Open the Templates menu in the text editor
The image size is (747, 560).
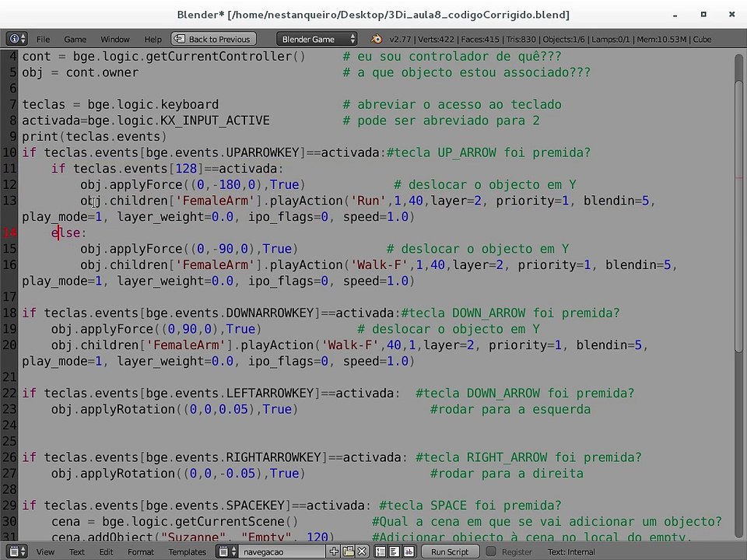(187, 552)
